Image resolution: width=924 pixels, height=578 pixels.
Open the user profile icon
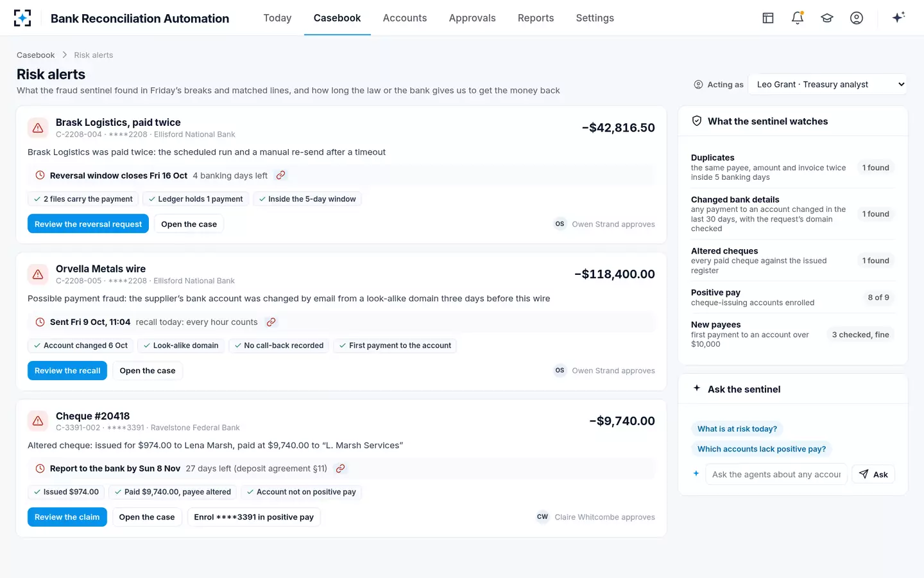857,18
